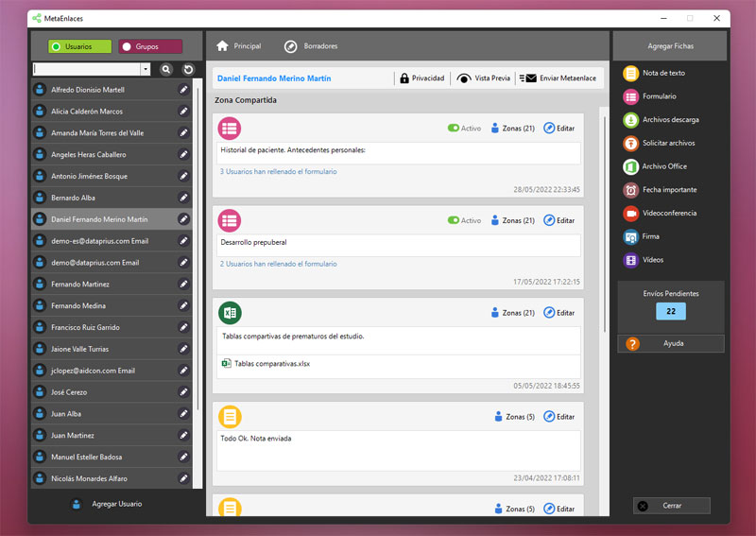Select user Francisco Ruiz Garrido
Screen dimensions: 756x536
click(x=112, y=327)
